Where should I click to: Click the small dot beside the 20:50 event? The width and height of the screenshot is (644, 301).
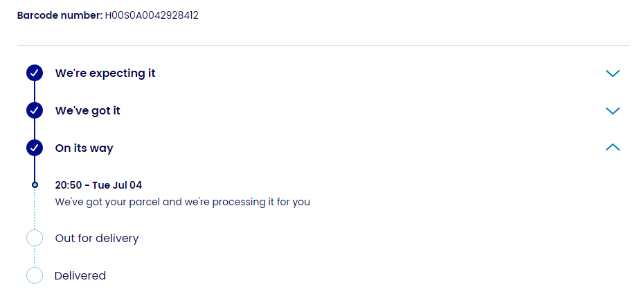coord(35,185)
